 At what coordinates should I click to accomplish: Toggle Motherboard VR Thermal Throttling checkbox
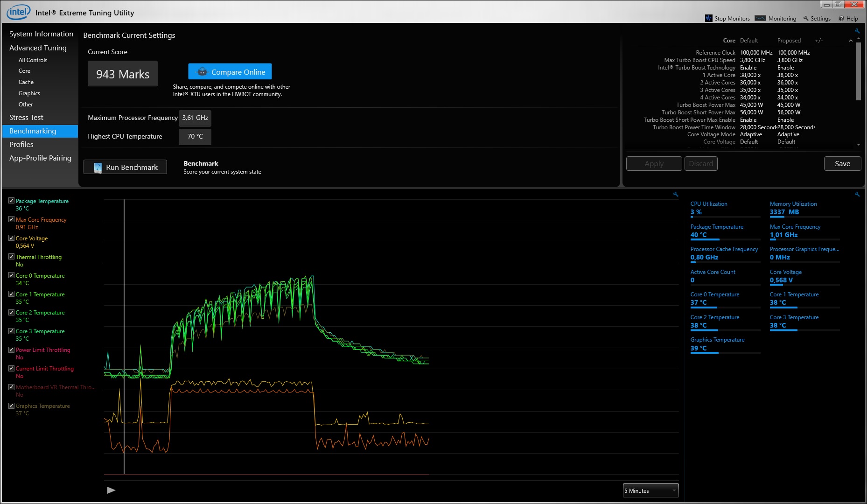[11, 387]
